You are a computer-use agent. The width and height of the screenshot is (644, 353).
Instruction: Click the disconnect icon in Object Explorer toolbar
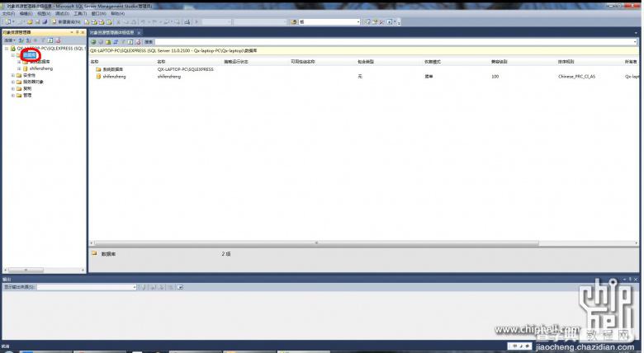click(x=28, y=40)
